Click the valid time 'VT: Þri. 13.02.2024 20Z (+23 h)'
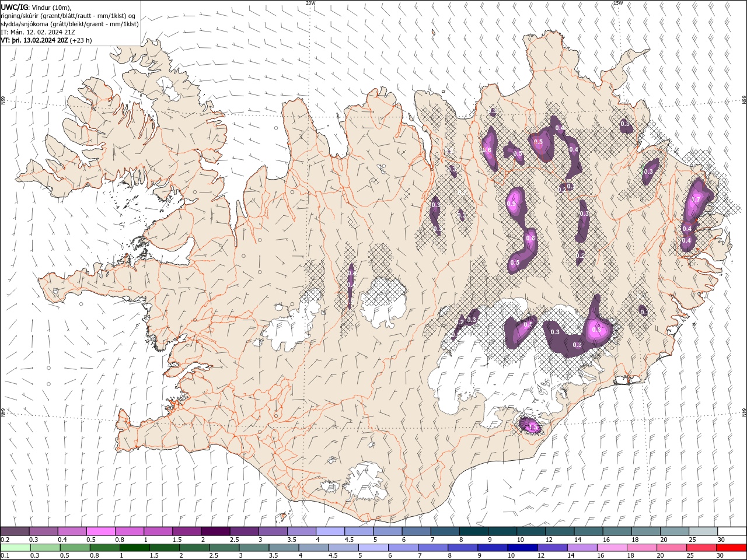 (x=47, y=40)
